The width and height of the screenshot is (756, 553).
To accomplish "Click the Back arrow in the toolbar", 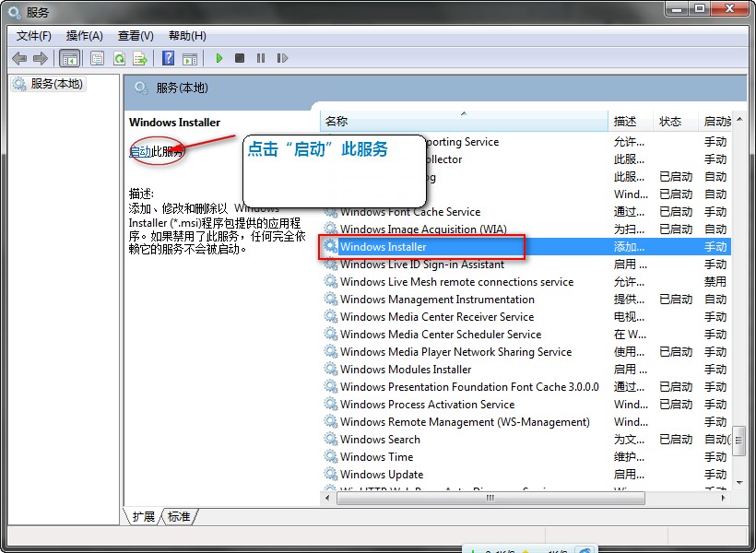I will point(19,58).
